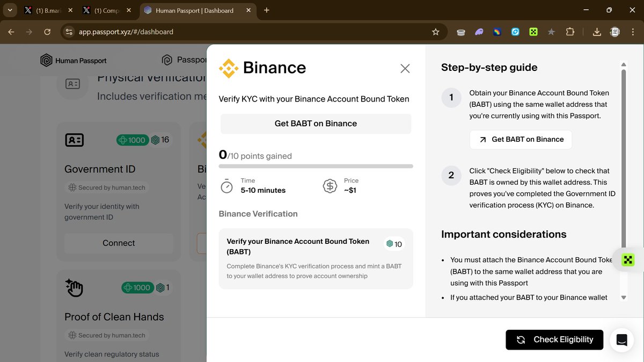Click Secured by human.tech under Government ID
Viewport: 644px width, 362px height.
[x=107, y=187]
